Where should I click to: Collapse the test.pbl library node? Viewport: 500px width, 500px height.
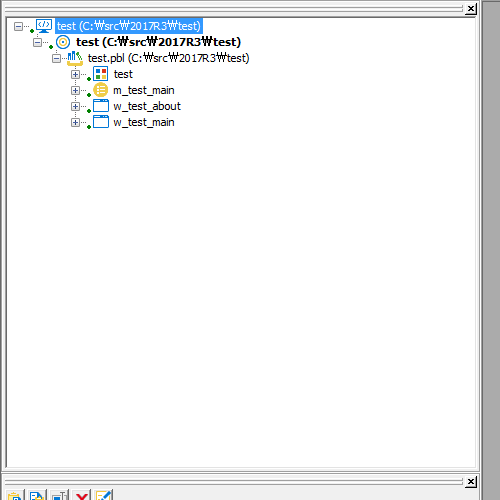56,58
